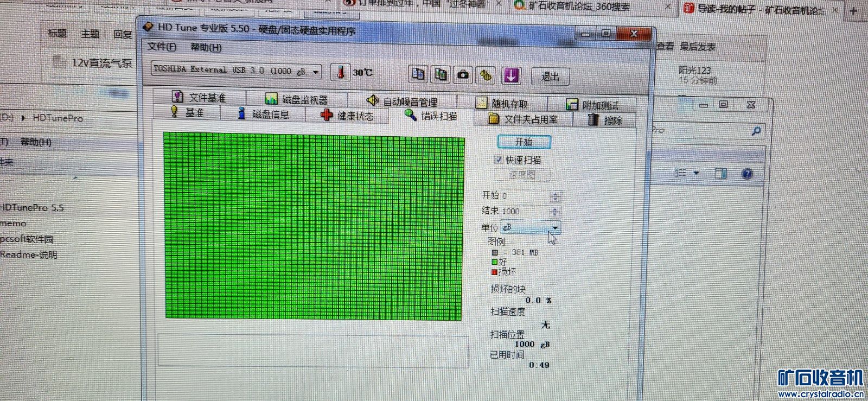
Task: Click the 开始 start position input field
Action: 525,196
